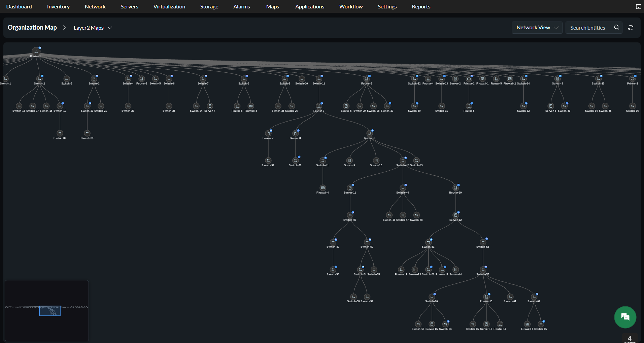The height and width of the screenshot is (343, 644).
Task: Click the Switch-57 node icon
Action: click(x=483, y=270)
